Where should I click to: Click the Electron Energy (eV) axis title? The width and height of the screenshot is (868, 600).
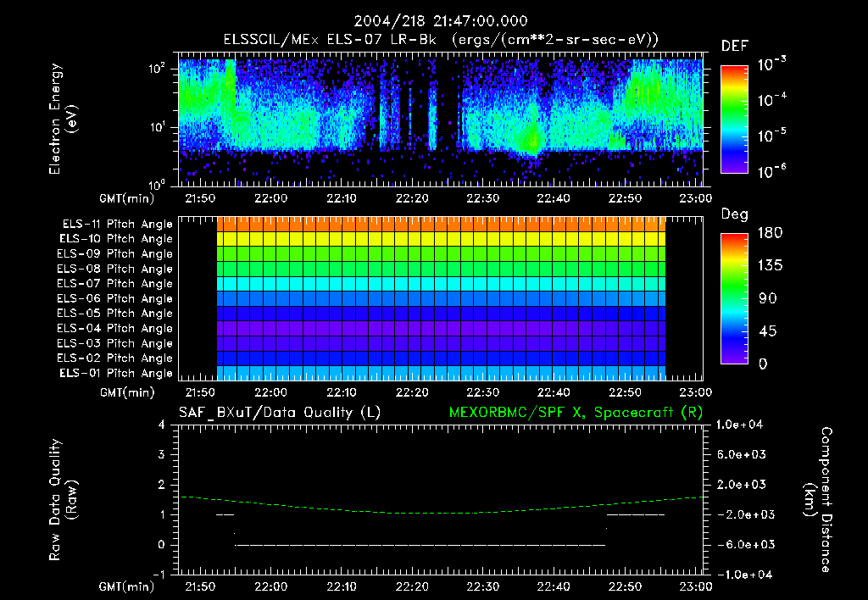pyautogui.click(x=63, y=119)
